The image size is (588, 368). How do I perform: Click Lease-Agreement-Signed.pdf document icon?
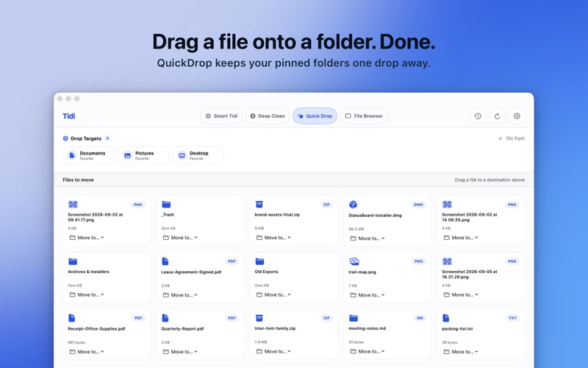tap(165, 261)
